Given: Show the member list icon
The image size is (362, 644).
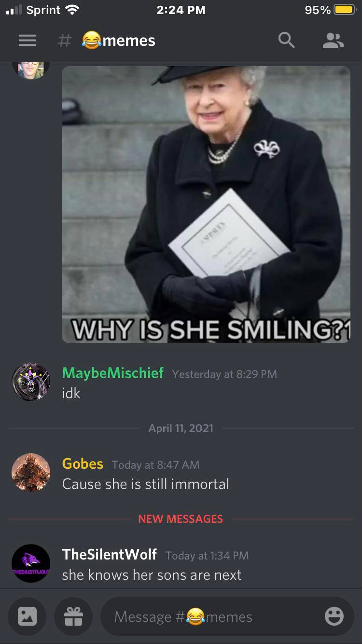Looking at the screenshot, I should click(333, 41).
